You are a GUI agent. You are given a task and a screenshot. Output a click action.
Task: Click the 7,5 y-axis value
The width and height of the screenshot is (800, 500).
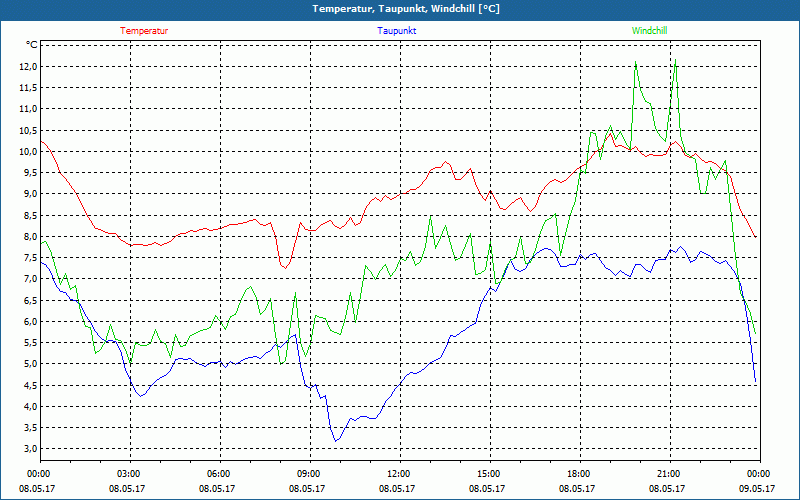click(31, 258)
